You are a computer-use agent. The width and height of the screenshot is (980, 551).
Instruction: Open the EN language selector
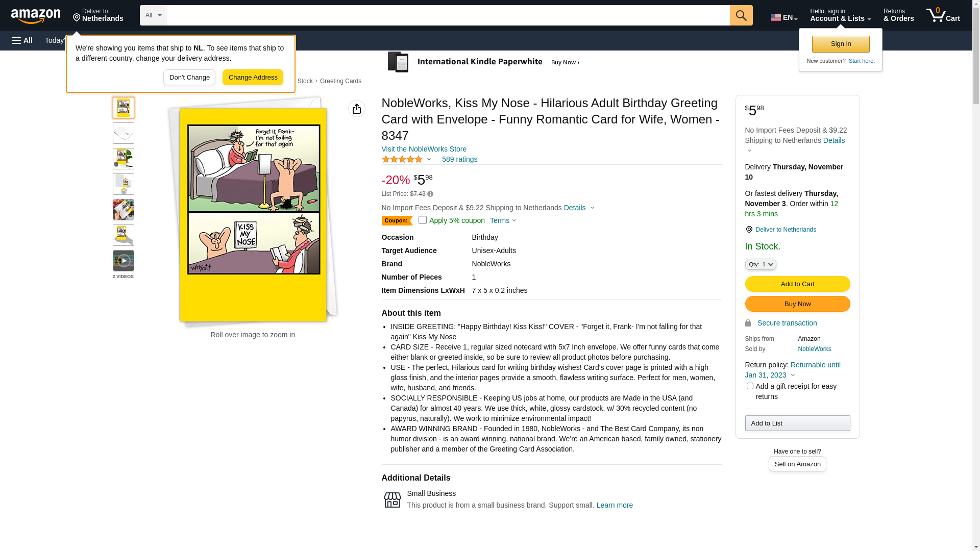(x=783, y=17)
